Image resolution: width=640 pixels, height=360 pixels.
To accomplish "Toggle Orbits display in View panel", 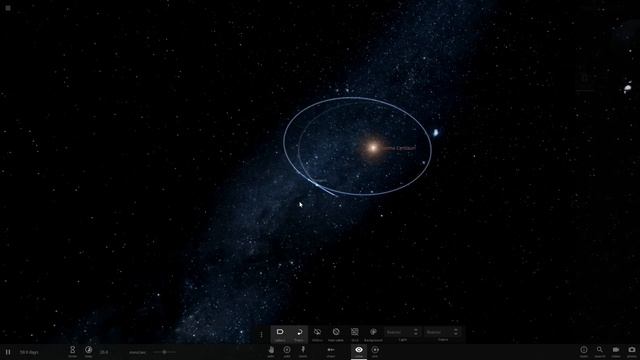I will [317, 334].
